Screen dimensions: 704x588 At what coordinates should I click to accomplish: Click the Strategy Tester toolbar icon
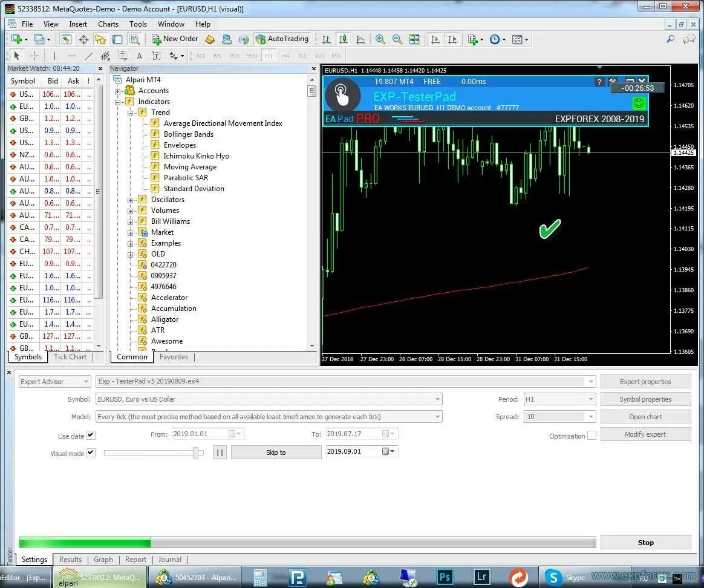134,39
